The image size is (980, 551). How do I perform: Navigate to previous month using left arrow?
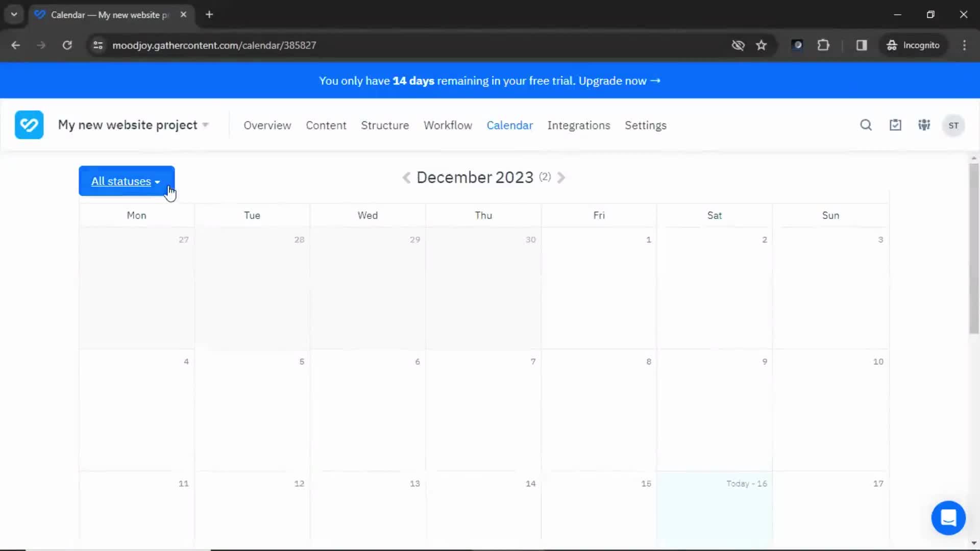(405, 177)
